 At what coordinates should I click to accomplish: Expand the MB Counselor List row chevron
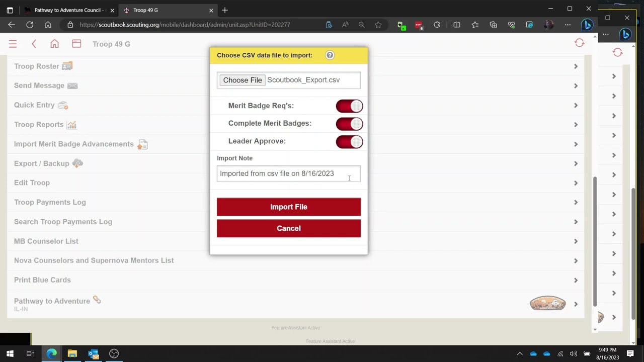tap(576, 241)
